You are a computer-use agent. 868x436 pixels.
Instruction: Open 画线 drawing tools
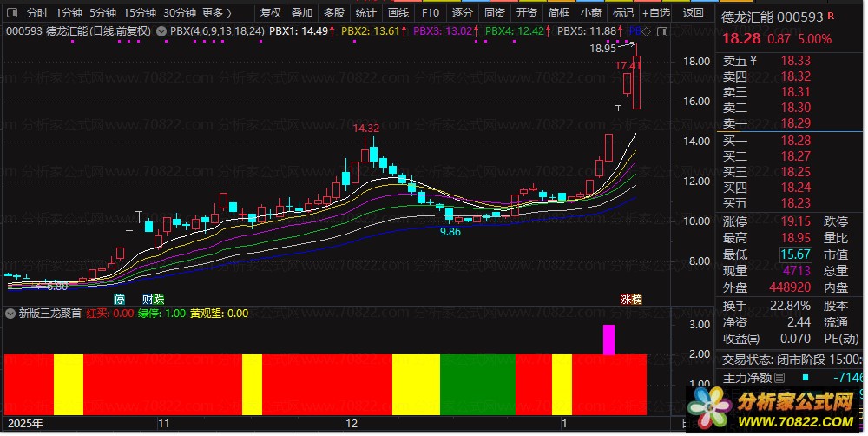(398, 12)
